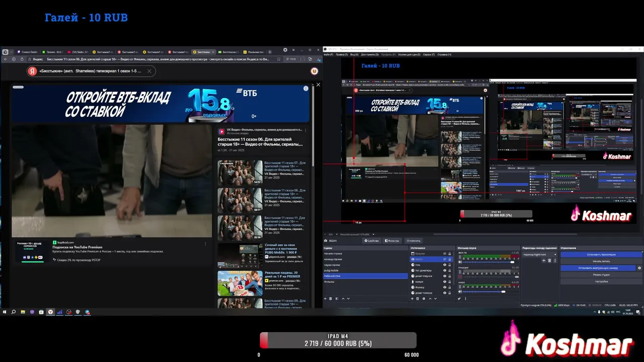Delete selected source using trash icon under Источники
The image size is (644, 362).
pyautogui.click(x=418, y=298)
